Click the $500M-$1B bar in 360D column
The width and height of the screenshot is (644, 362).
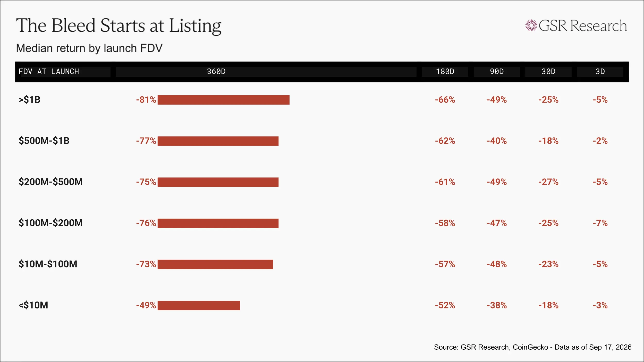coord(218,141)
